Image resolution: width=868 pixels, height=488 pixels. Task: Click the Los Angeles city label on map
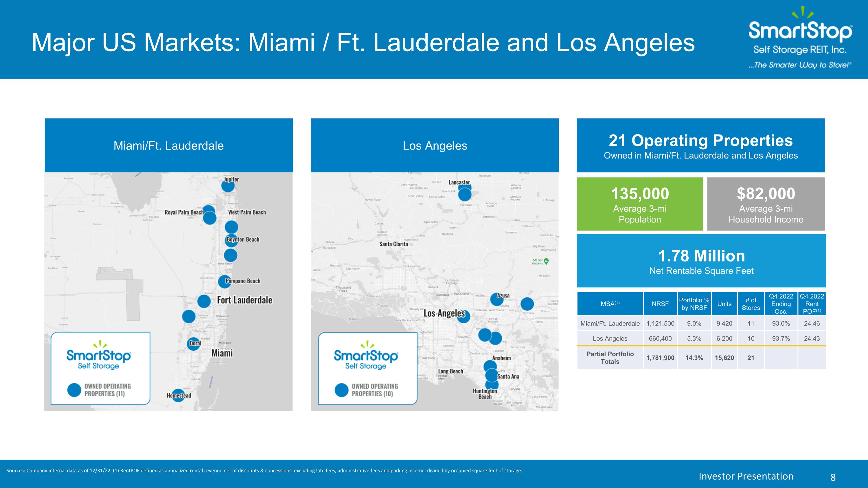coord(444,313)
